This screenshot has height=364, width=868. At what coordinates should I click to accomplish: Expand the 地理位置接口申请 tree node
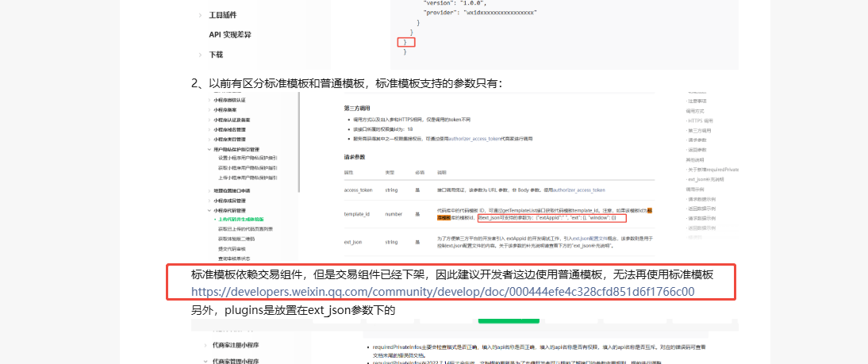[x=209, y=190]
